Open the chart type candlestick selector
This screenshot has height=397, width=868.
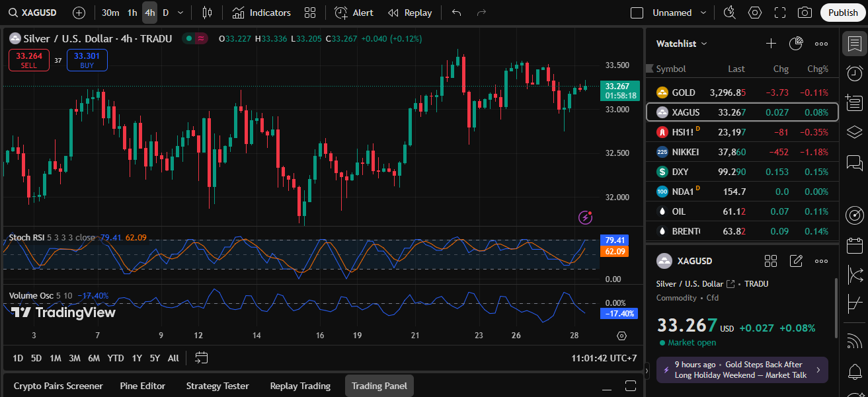pos(207,13)
